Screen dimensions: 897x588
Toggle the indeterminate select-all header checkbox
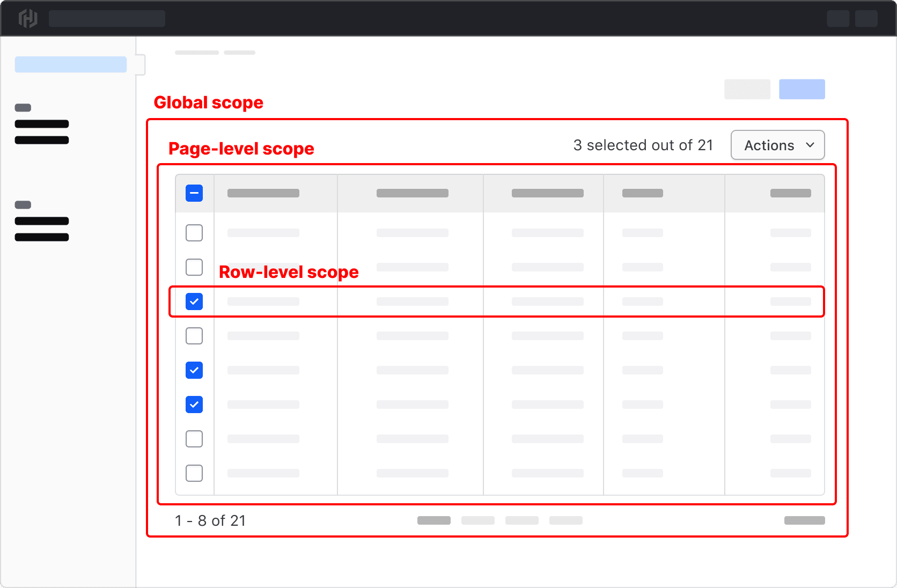[194, 193]
